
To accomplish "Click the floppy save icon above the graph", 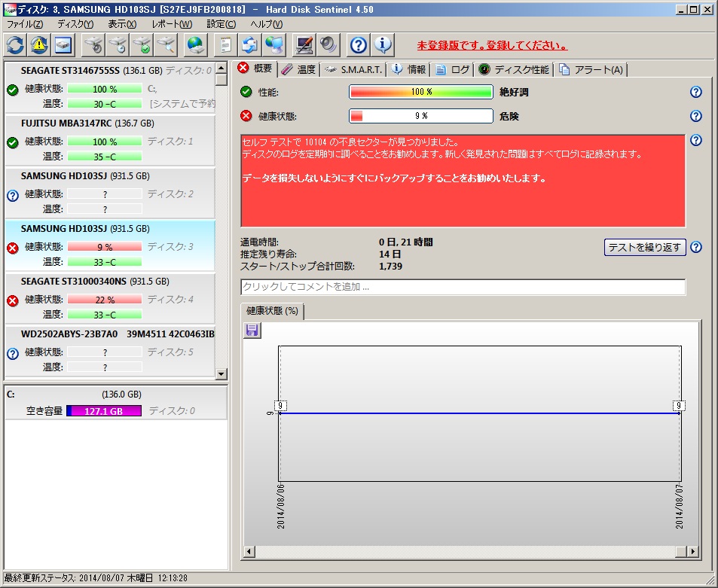I will [252, 331].
